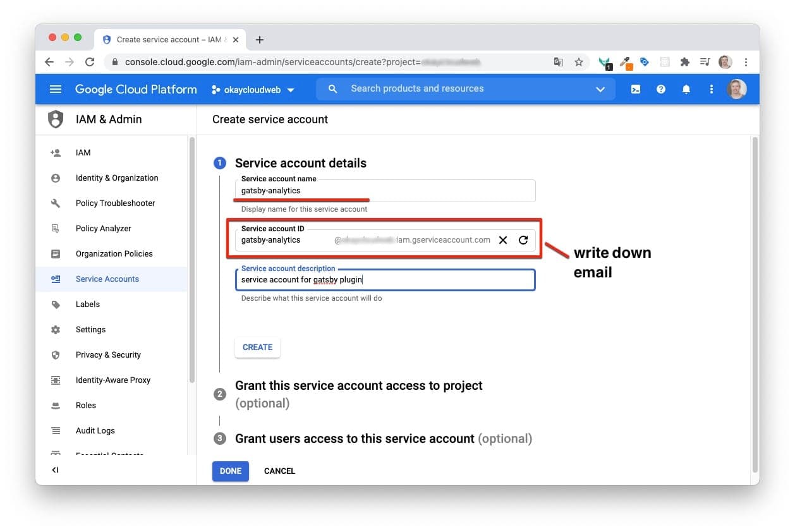795x532 pixels.
Task: Open Policy Troubleshooter page
Action: point(111,203)
